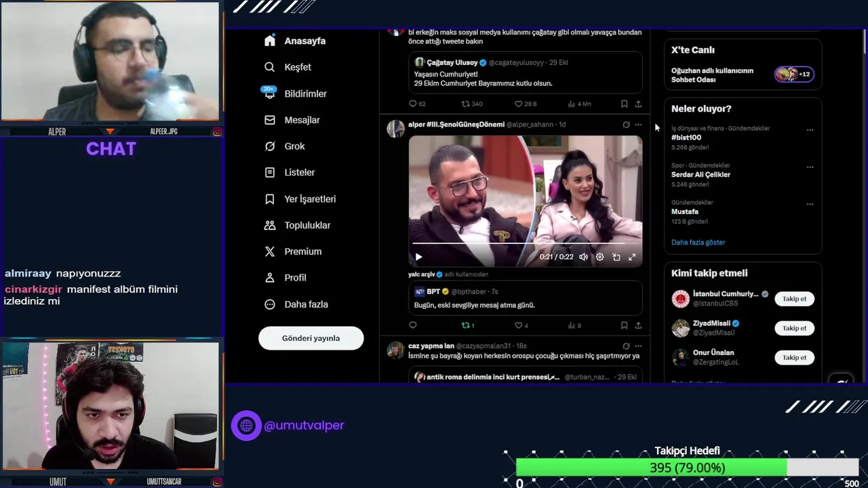View stats of tweet with 4 Mn views
Screen dimensions: 868x488
579,104
